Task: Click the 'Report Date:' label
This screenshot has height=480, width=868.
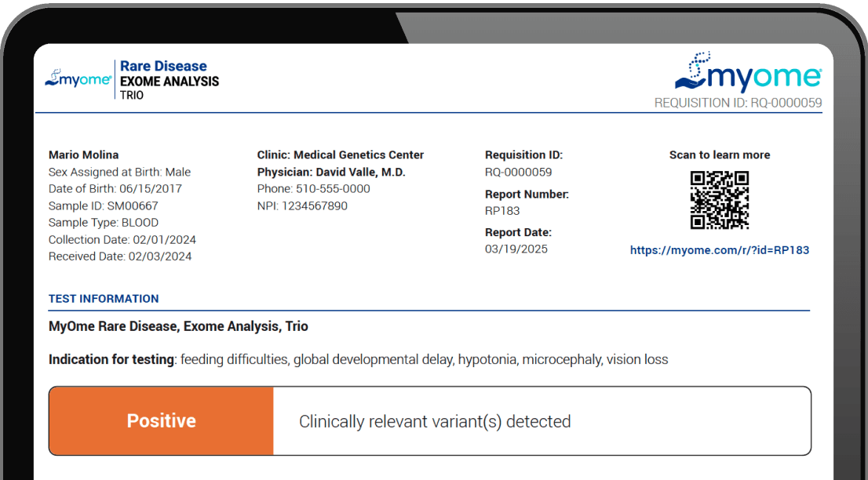Action: tap(518, 232)
